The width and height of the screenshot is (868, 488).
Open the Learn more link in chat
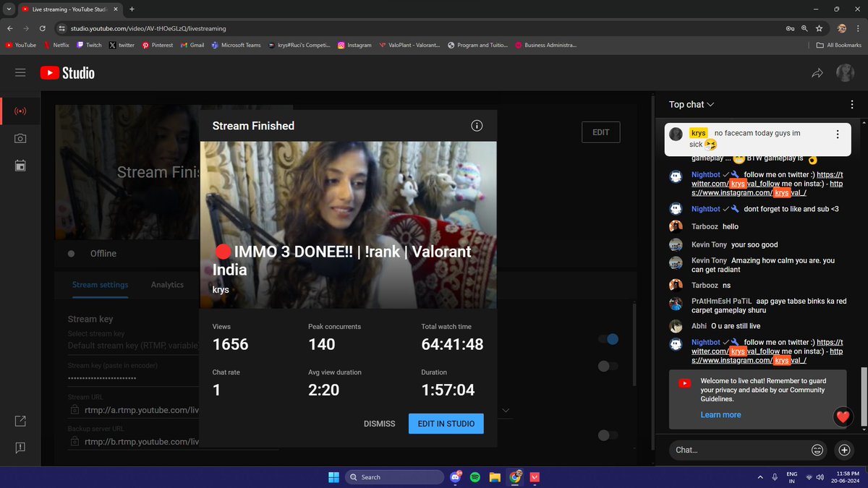click(x=720, y=415)
